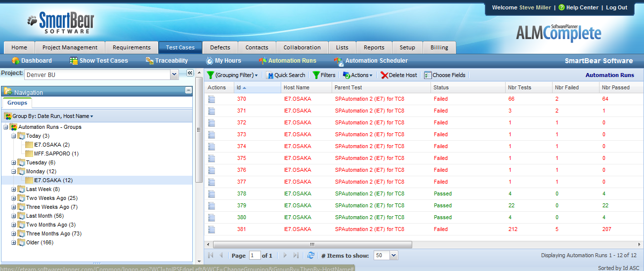Click the Quick Search binoculars icon
Viewport: 644px width, 271px height.
coord(270,75)
